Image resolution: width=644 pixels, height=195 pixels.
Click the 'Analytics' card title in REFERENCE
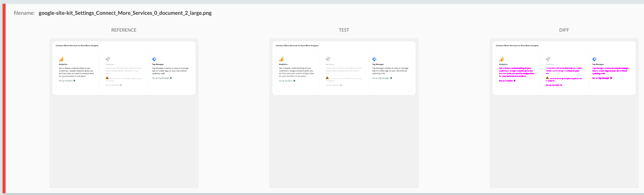[63, 64]
